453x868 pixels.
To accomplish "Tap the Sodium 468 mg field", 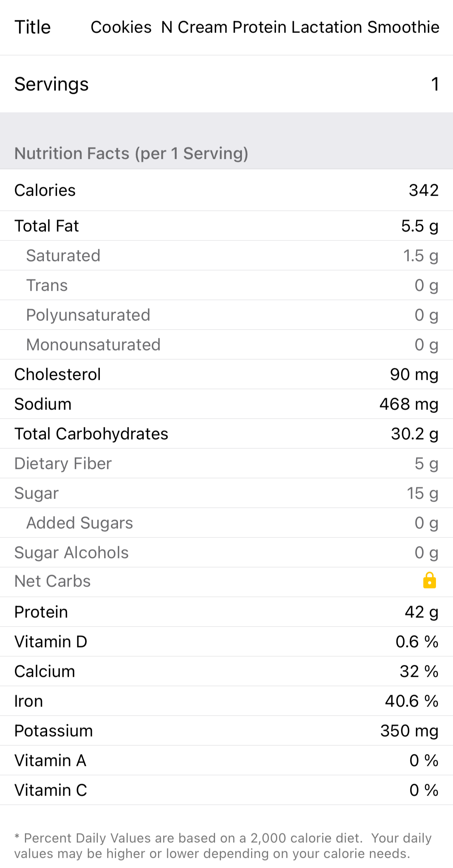I will coord(408,404).
